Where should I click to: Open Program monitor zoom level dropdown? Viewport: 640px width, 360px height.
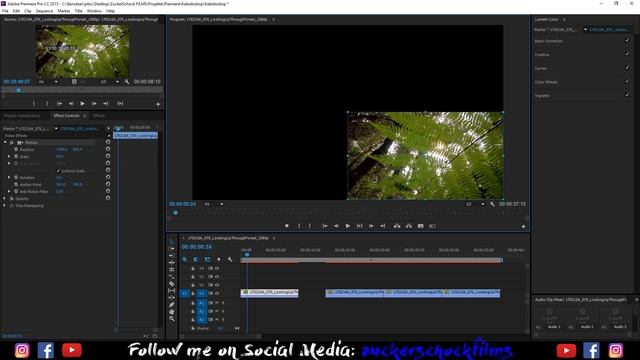click(214, 204)
